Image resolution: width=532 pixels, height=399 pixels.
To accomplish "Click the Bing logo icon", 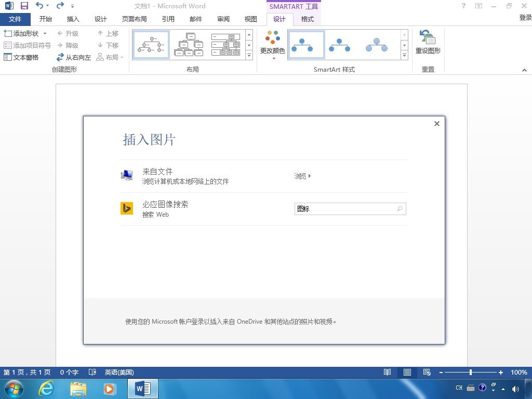I will [x=127, y=208].
